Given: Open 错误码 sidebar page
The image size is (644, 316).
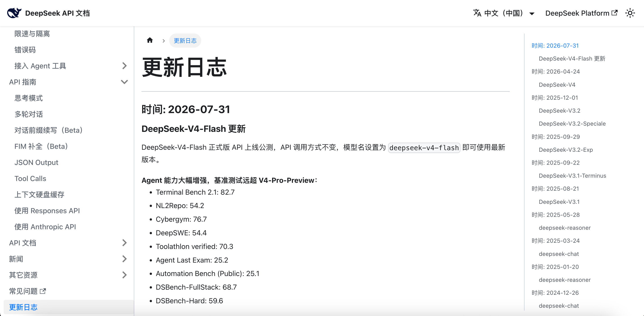Looking at the screenshot, I should click(x=25, y=50).
